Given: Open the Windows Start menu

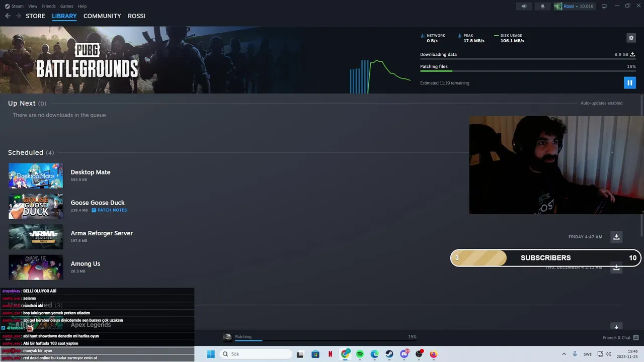Looking at the screenshot, I should (211, 354).
